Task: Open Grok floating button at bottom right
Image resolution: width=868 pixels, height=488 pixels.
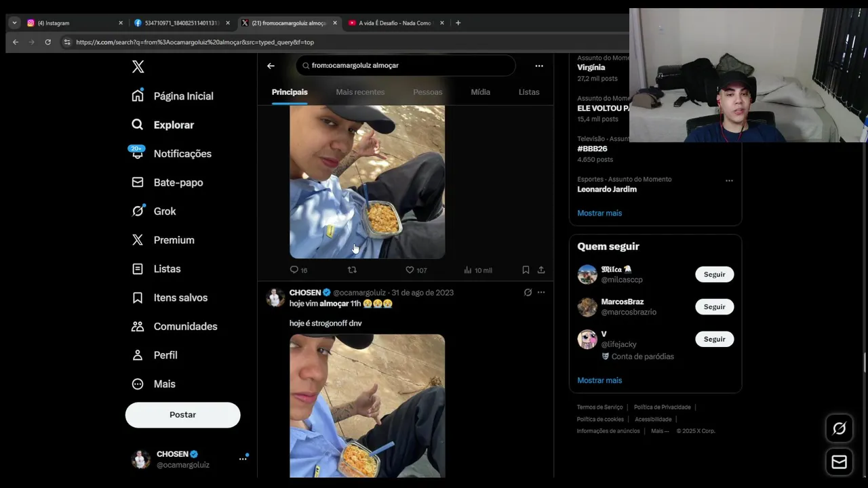Action: pyautogui.click(x=839, y=428)
